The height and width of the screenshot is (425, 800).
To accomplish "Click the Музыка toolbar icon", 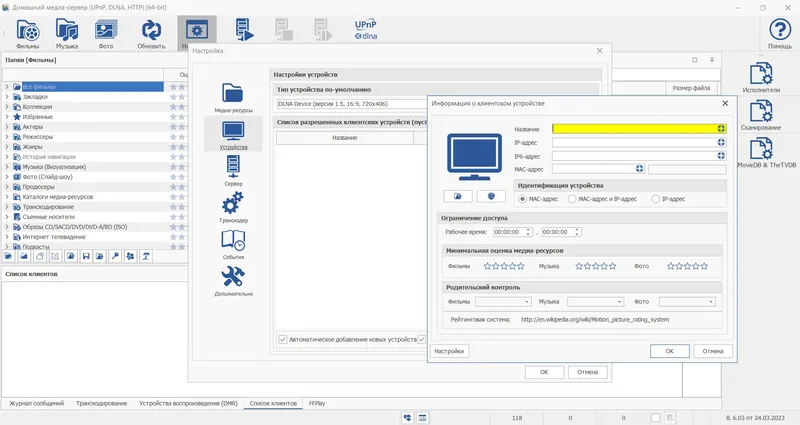I will tap(67, 31).
